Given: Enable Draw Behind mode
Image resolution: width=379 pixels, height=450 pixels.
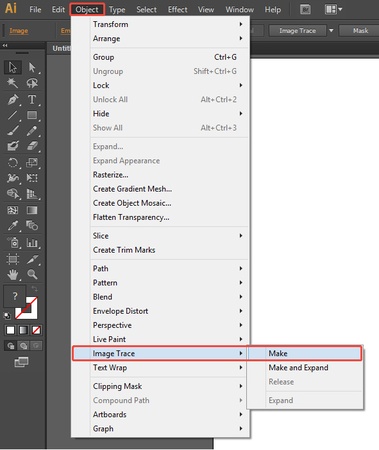Looking at the screenshot, I should click(x=23, y=346).
